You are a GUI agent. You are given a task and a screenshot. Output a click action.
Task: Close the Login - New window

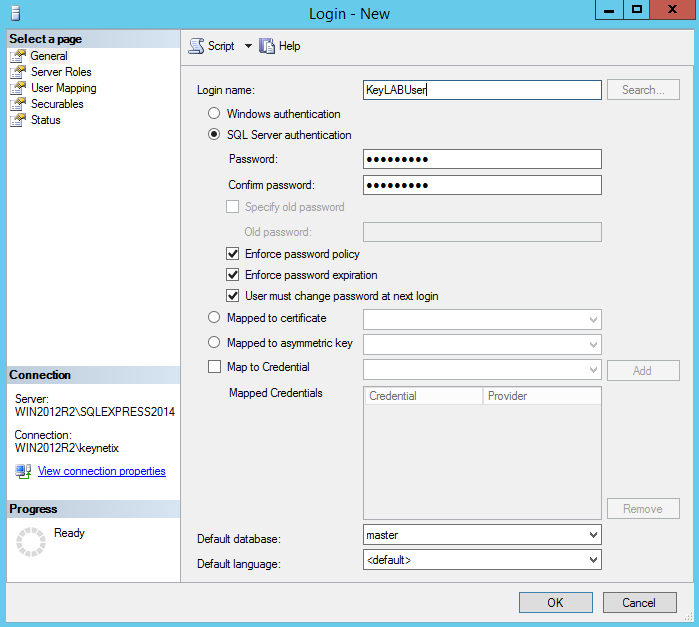[672, 9]
